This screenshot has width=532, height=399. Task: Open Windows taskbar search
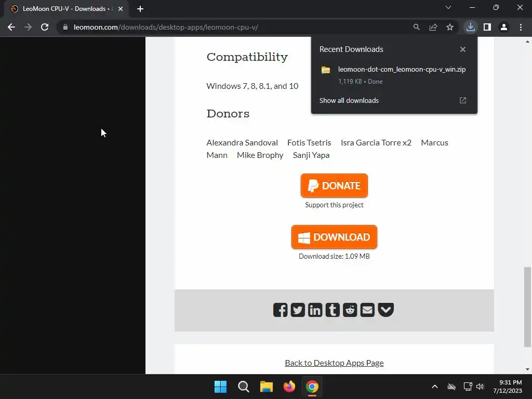(x=244, y=387)
